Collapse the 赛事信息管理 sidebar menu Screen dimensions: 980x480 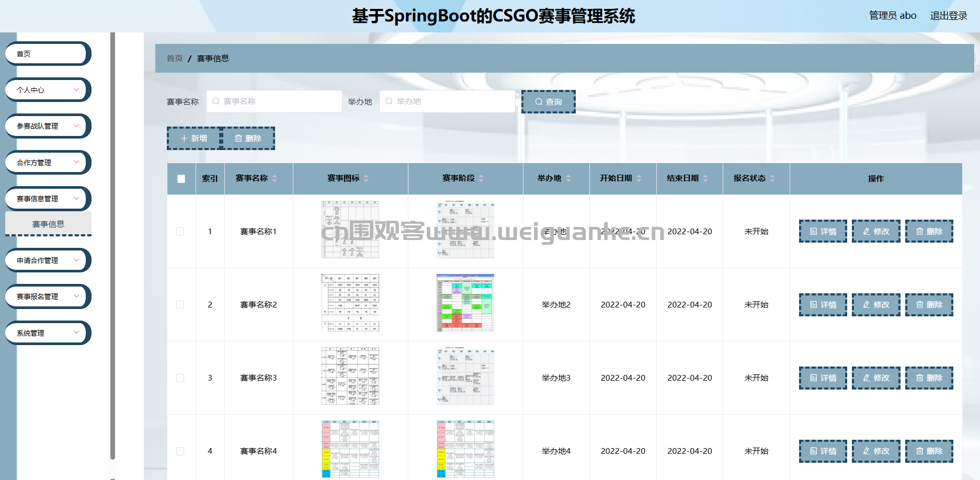47,199
